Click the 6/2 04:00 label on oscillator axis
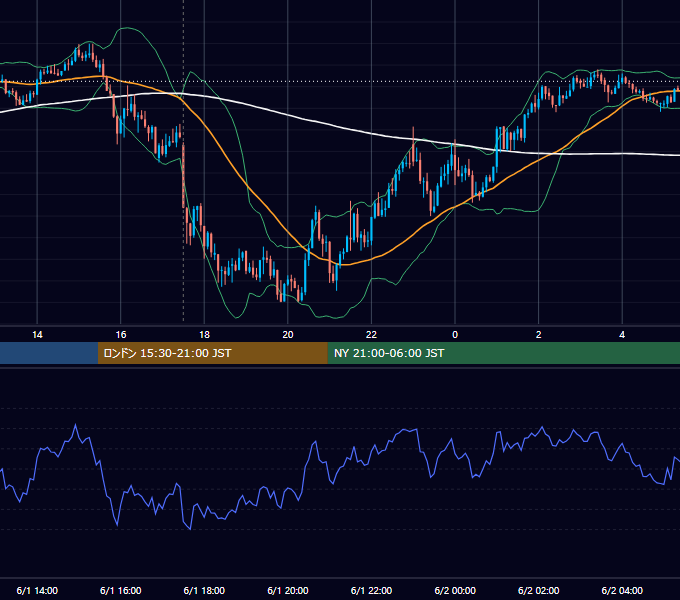 622,590
